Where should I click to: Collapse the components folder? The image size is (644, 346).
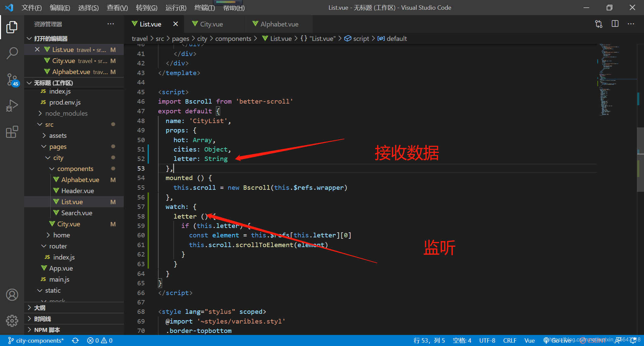75,169
